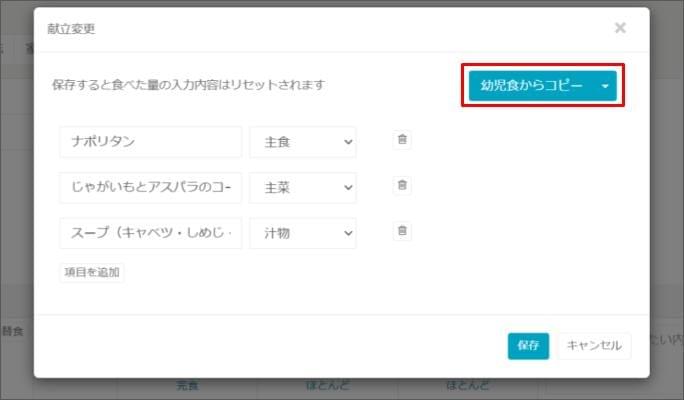Open the 主食 category dropdown
The image size is (684, 400).
click(303, 142)
